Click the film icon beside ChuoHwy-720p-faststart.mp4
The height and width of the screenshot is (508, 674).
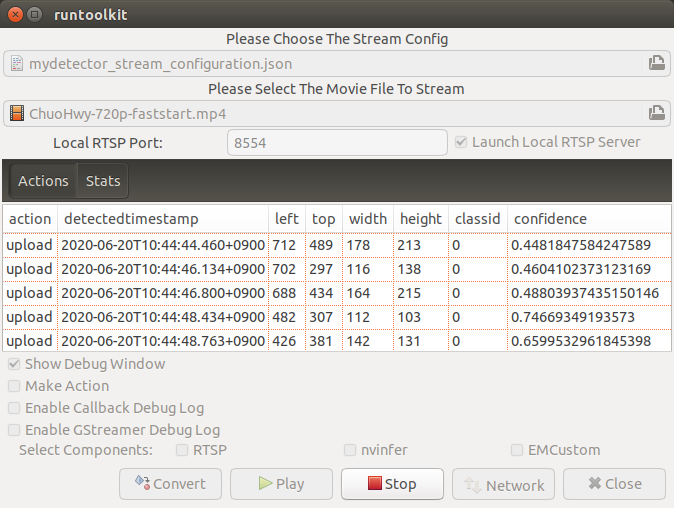17,113
